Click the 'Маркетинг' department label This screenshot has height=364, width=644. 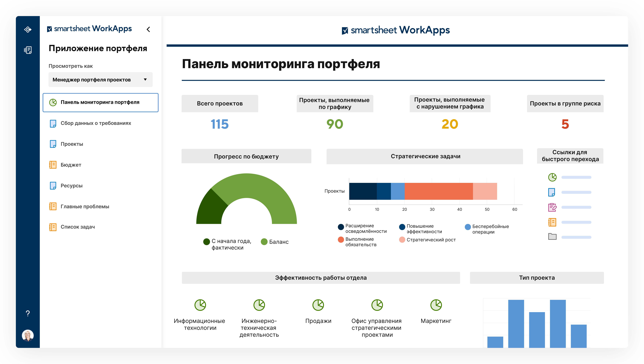[x=436, y=321]
